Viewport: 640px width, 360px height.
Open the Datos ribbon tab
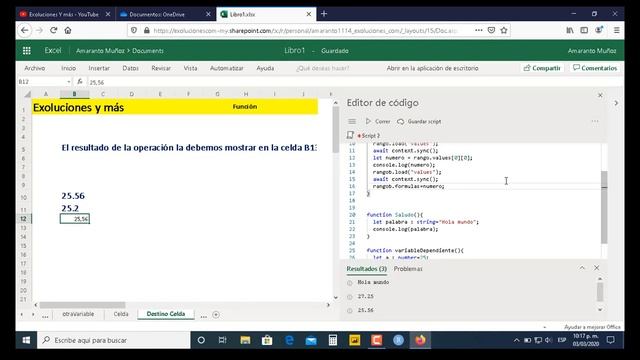(131, 68)
